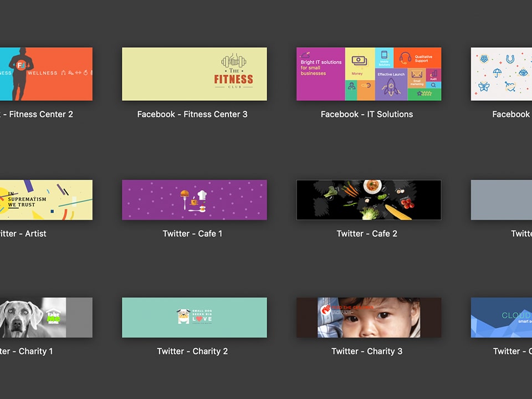Click the 'Twitter - Cafe 2' label
The width and height of the screenshot is (532, 399).
tap(367, 233)
